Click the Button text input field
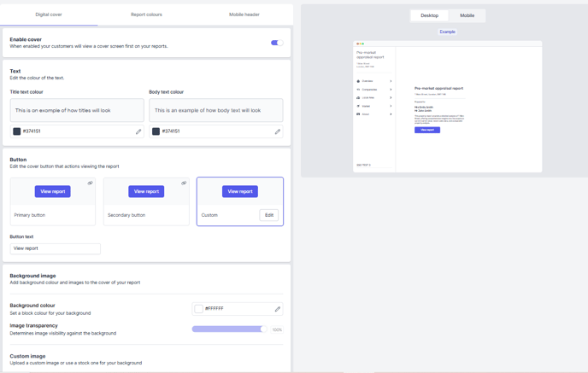This screenshot has height=373, width=588. pyautogui.click(x=55, y=248)
